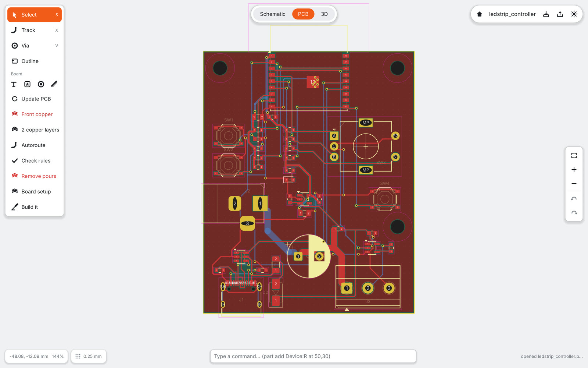588x368 pixels.
Task: Toggle the Front copper layer
Action: click(x=35, y=114)
